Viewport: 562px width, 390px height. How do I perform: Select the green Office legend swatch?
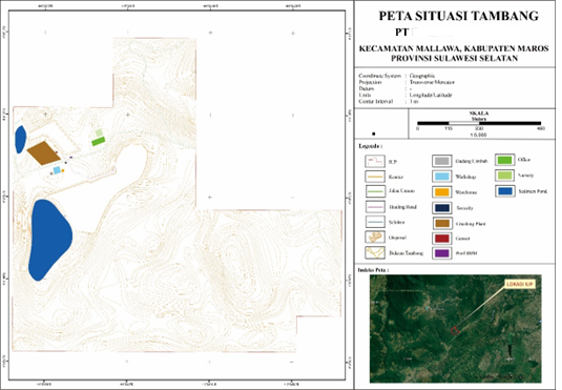pos(505,160)
